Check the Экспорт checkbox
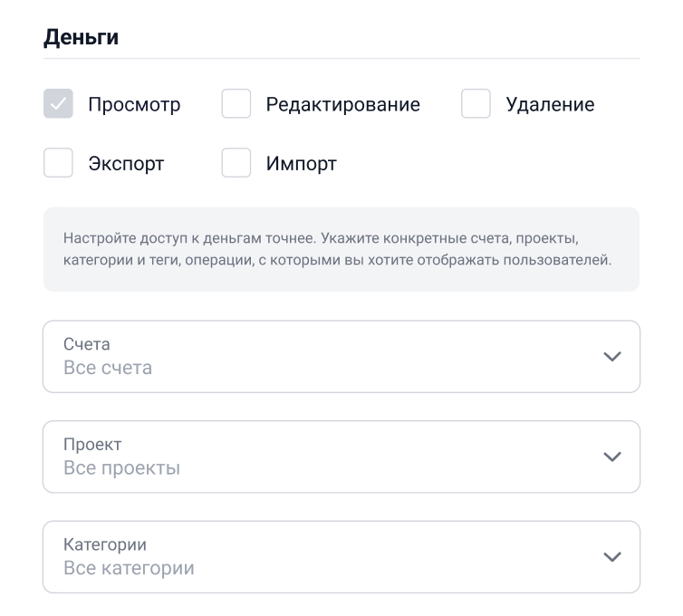683x616 pixels. pos(58,164)
